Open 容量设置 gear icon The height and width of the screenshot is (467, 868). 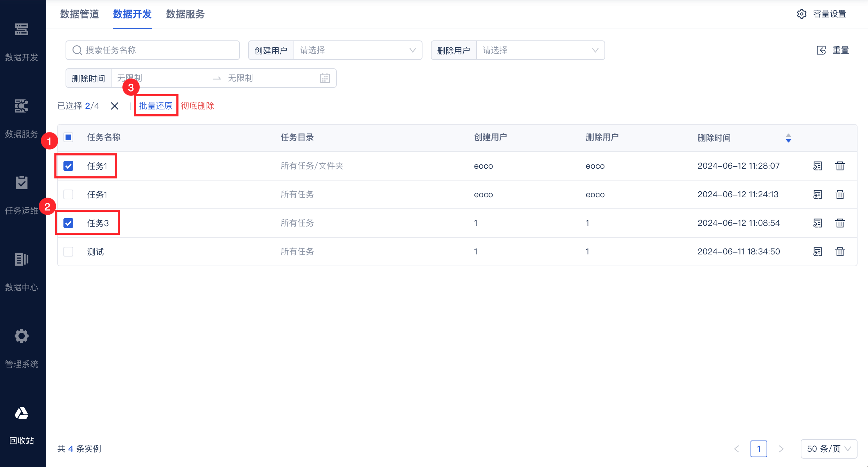801,14
